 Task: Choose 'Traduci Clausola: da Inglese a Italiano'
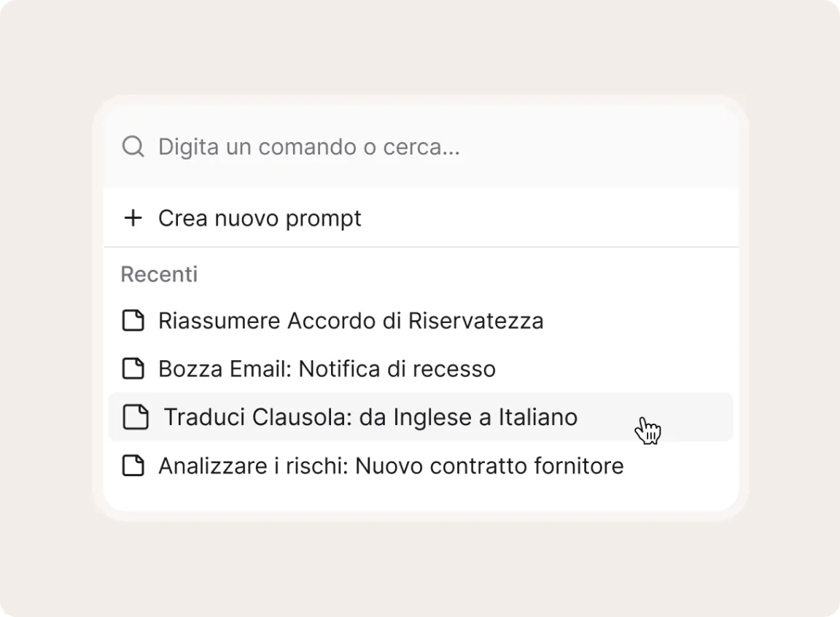(370, 417)
